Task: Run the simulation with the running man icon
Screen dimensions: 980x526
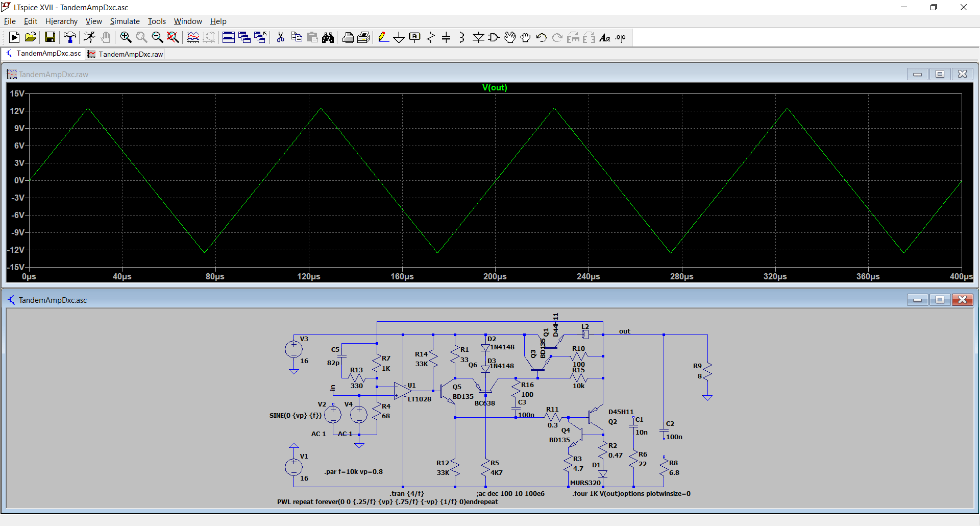Action: pyautogui.click(x=90, y=37)
